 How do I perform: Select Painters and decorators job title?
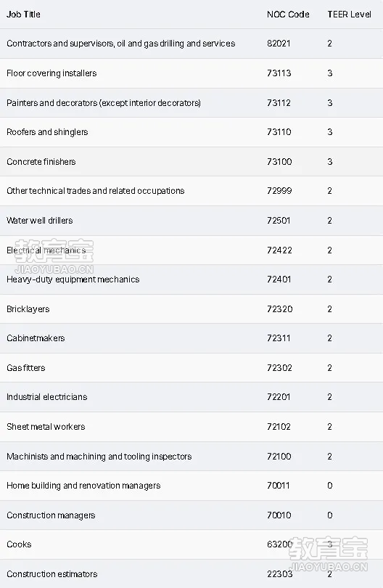click(104, 103)
